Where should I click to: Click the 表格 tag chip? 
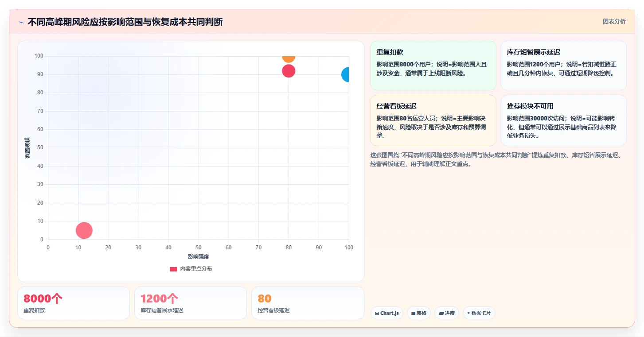tap(418, 313)
